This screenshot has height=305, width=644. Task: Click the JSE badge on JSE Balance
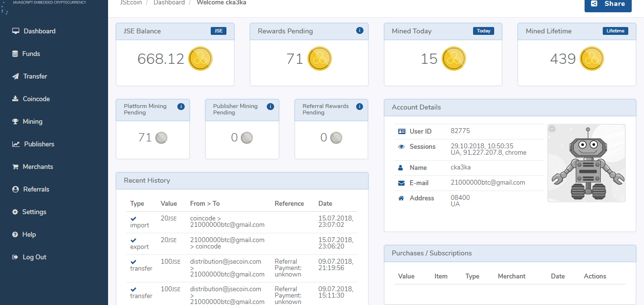click(219, 31)
